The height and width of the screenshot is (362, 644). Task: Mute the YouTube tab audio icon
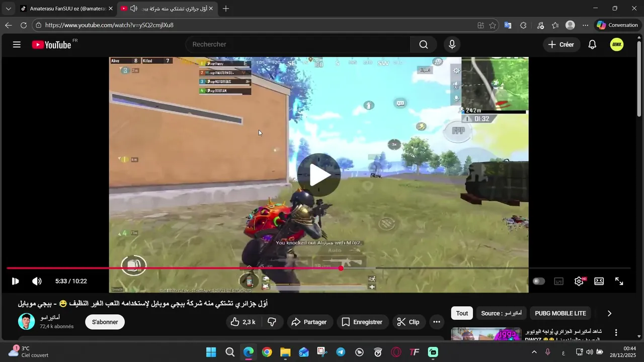tap(133, 9)
